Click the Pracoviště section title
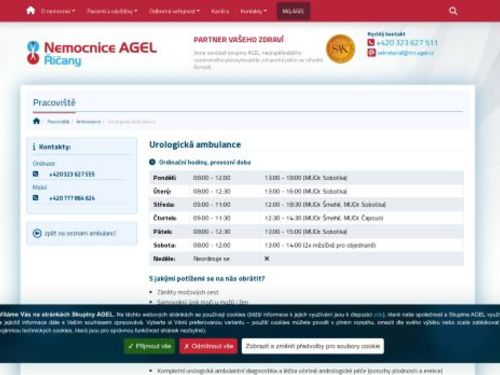 pos(54,102)
